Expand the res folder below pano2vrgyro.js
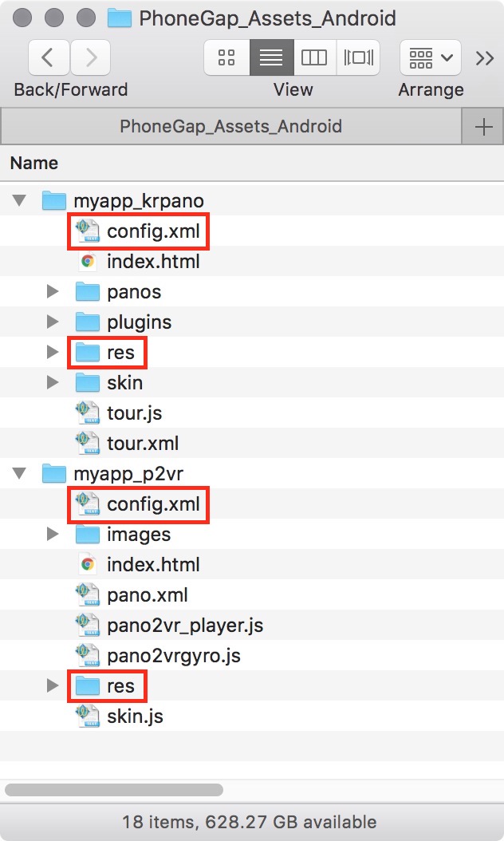The image size is (504, 841). (53, 685)
